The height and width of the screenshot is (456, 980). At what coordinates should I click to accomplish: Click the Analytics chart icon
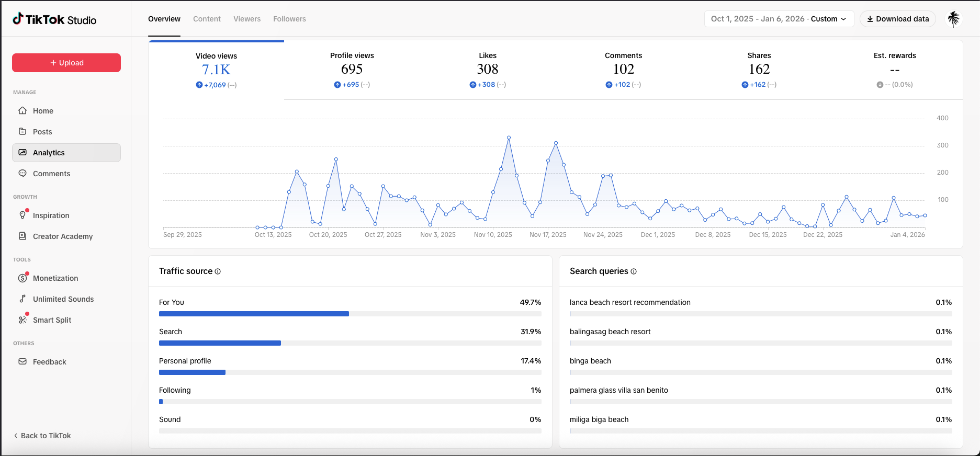(22, 152)
